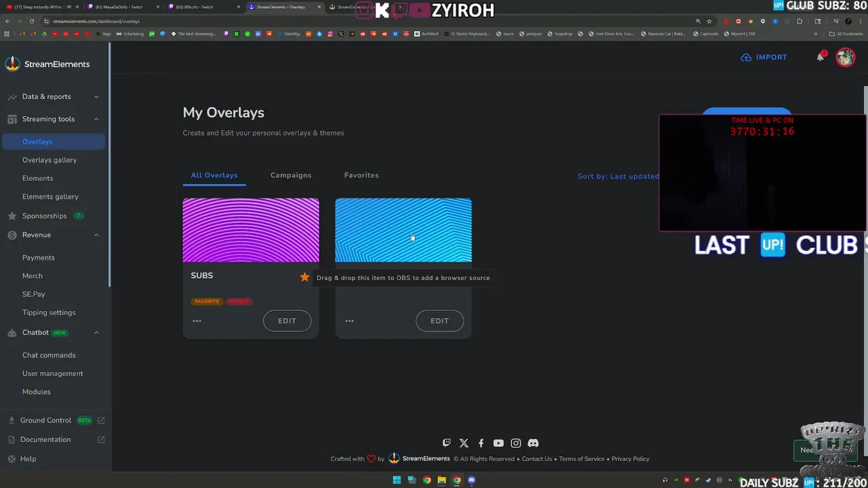Open Tipping settings
This screenshot has width=868, height=488.
[x=49, y=312]
